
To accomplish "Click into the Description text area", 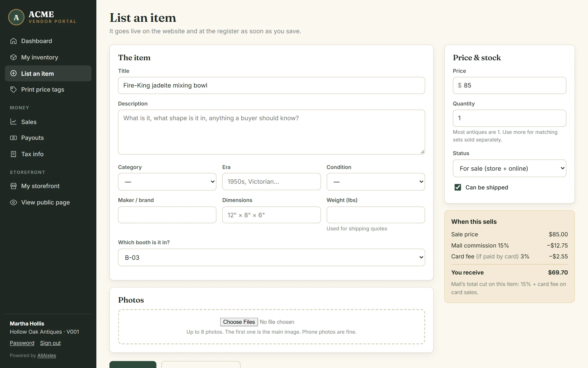I will 271,132.
